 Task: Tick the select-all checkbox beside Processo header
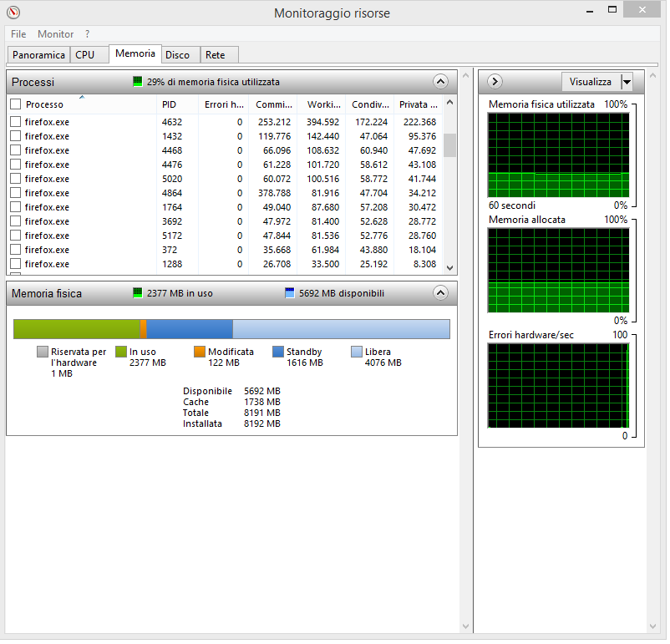point(16,104)
